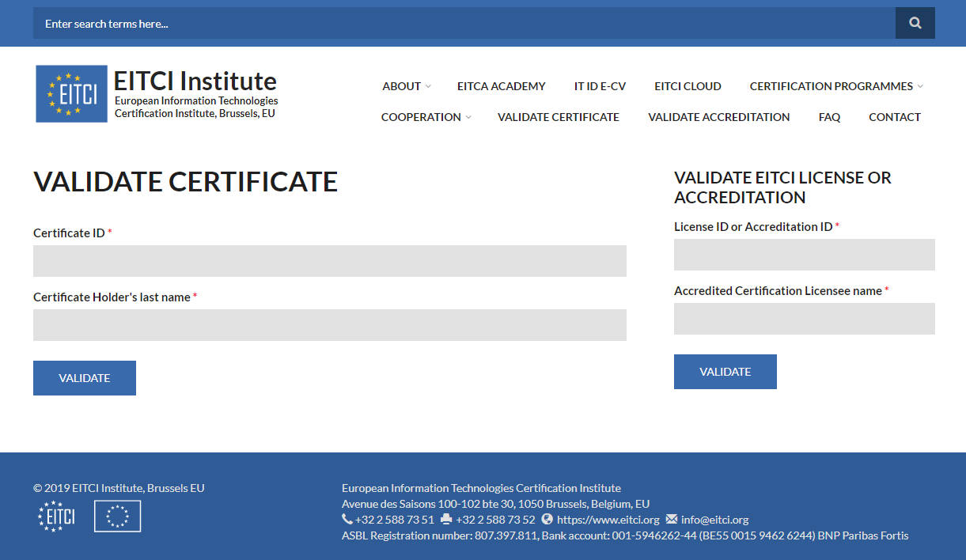Click the envelope icon beside email address
The height and width of the screenshot is (560, 966).
pyautogui.click(x=672, y=520)
